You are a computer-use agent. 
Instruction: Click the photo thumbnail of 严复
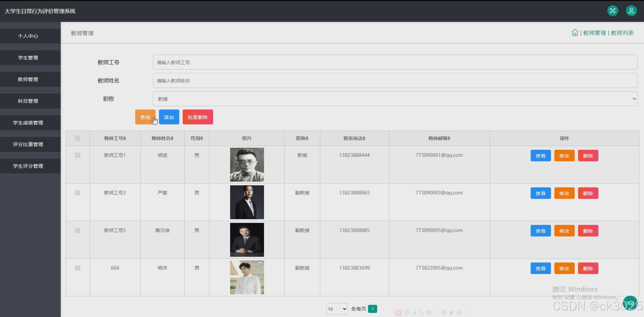(x=247, y=202)
